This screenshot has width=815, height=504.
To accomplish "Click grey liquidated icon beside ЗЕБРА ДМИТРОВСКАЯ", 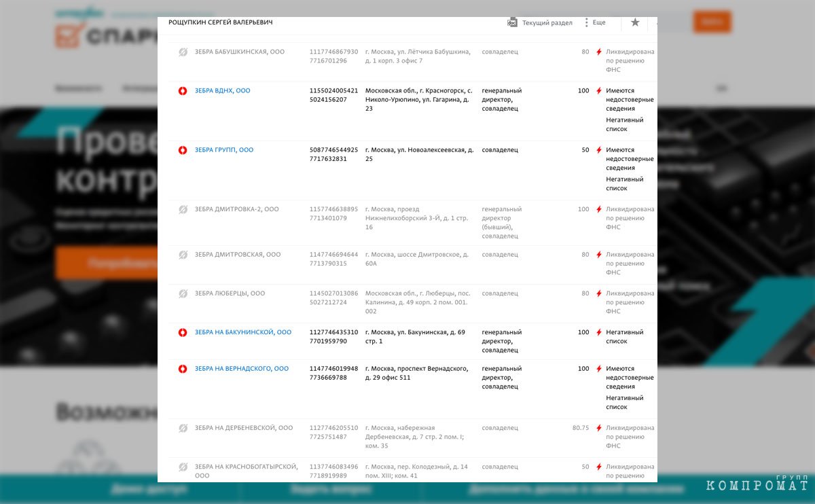I will [183, 255].
